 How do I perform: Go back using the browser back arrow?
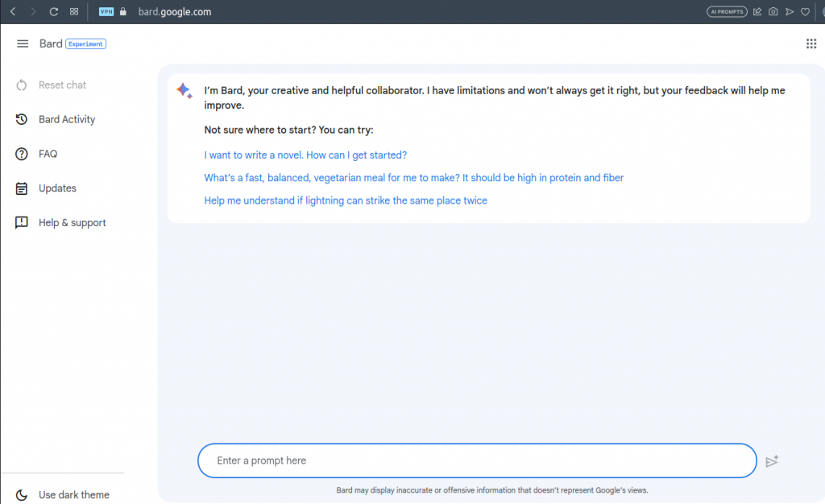[x=13, y=11]
